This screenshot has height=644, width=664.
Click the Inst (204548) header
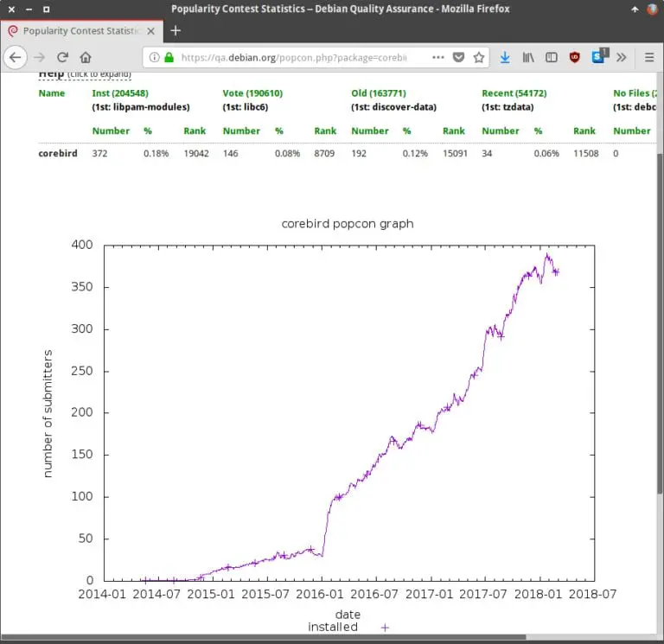coord(120,93)
